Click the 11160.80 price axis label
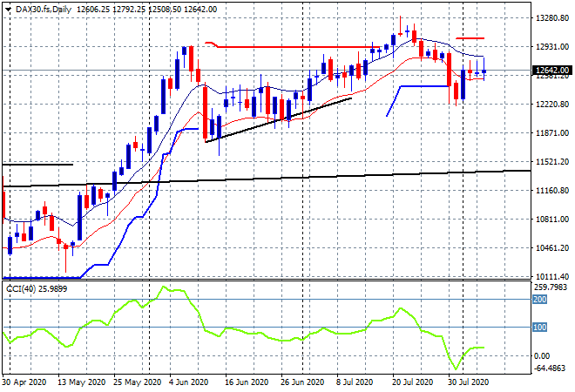 point(551,190)
